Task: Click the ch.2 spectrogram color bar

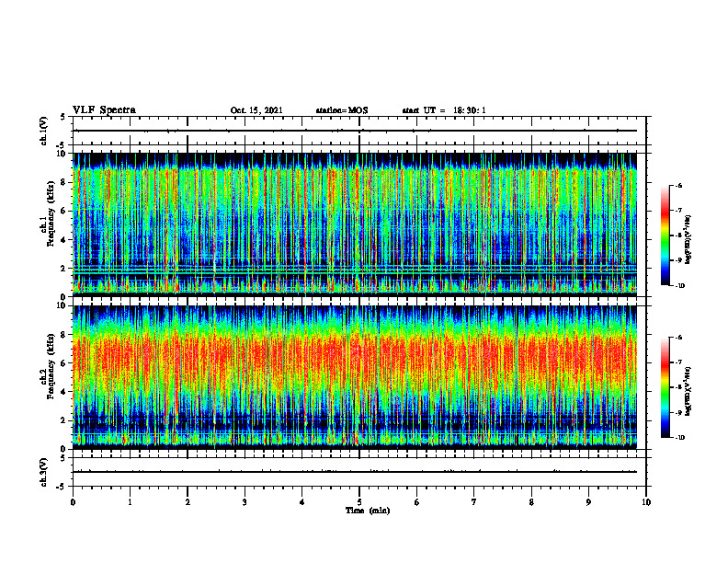Action: pos(665,387)
